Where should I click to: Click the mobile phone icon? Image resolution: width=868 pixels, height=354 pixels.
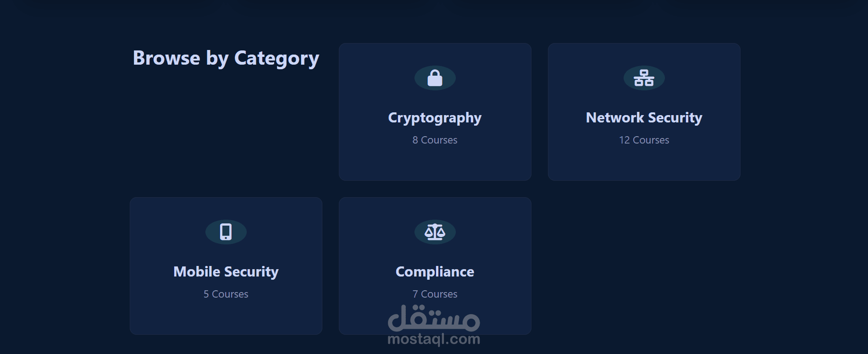tap(226, 232)
